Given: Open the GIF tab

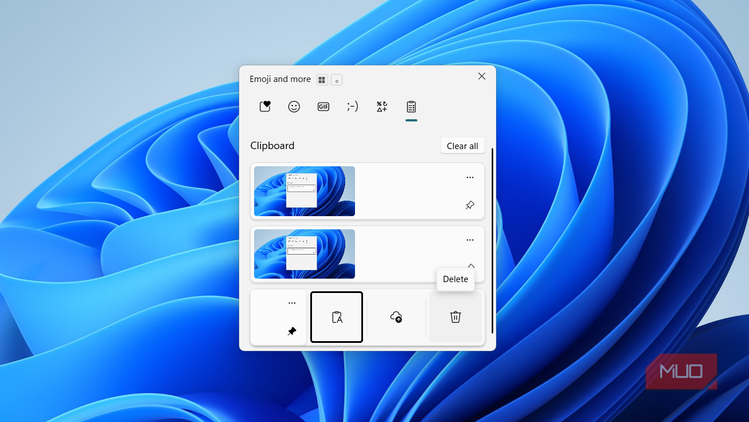Looking at the screenshot, I should point(323,107).
